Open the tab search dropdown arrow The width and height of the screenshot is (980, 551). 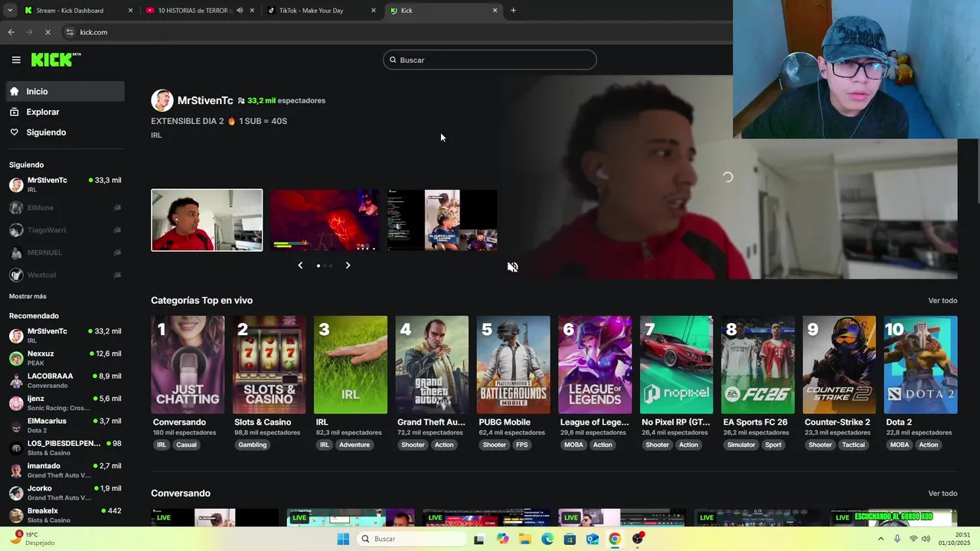point(10,11)
